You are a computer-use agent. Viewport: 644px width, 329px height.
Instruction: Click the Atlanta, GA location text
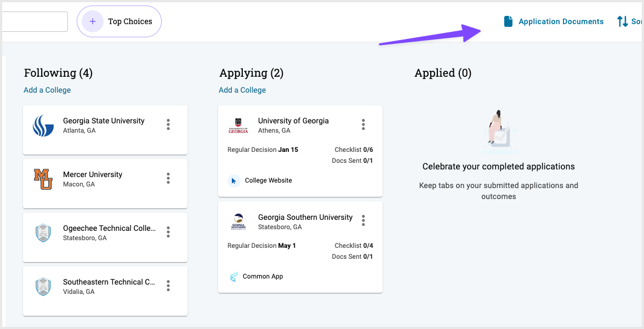(79, 131)
